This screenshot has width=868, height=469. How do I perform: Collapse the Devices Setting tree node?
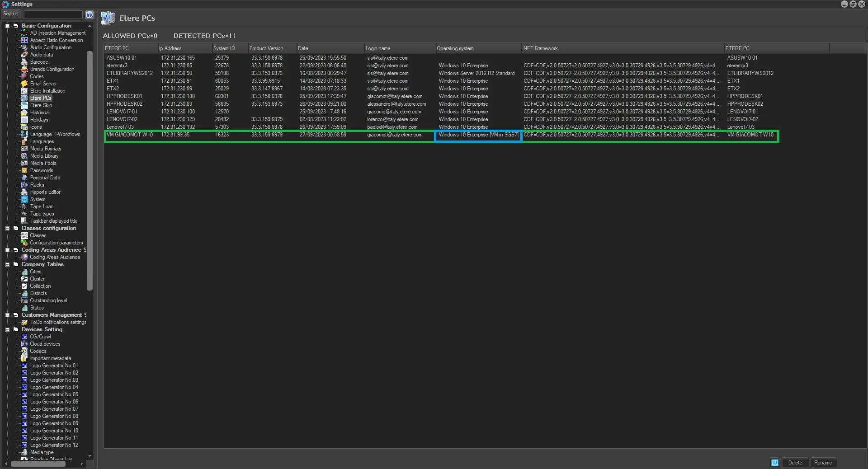[7, 329]
